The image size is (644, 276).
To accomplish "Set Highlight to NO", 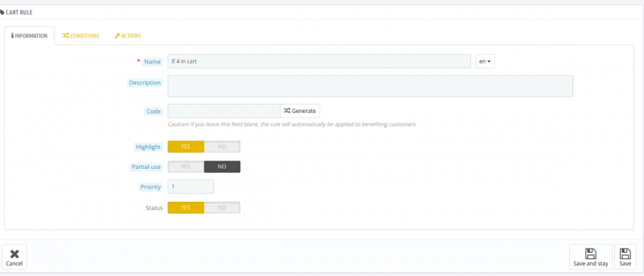I will (x=222, y=147).
